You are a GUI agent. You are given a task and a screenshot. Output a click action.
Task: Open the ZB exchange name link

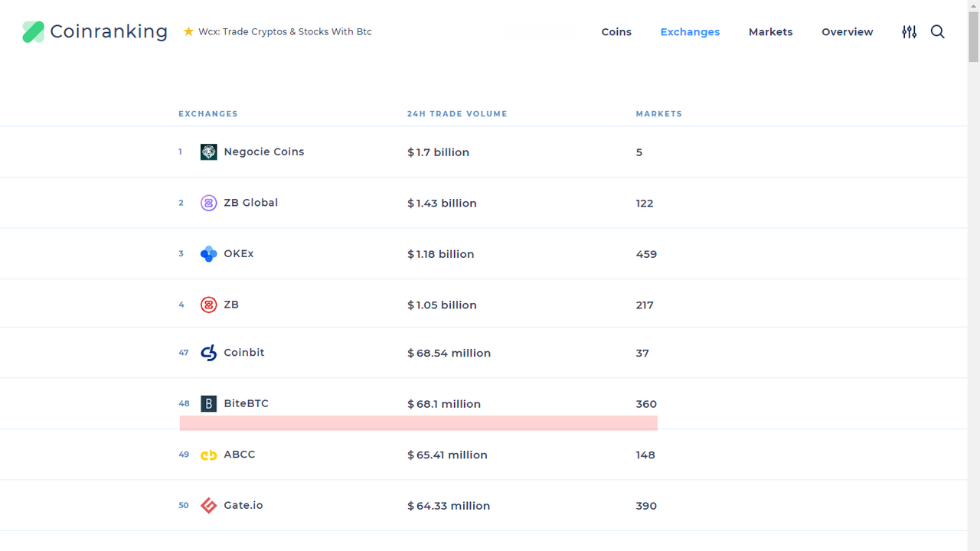click(231, 305)
